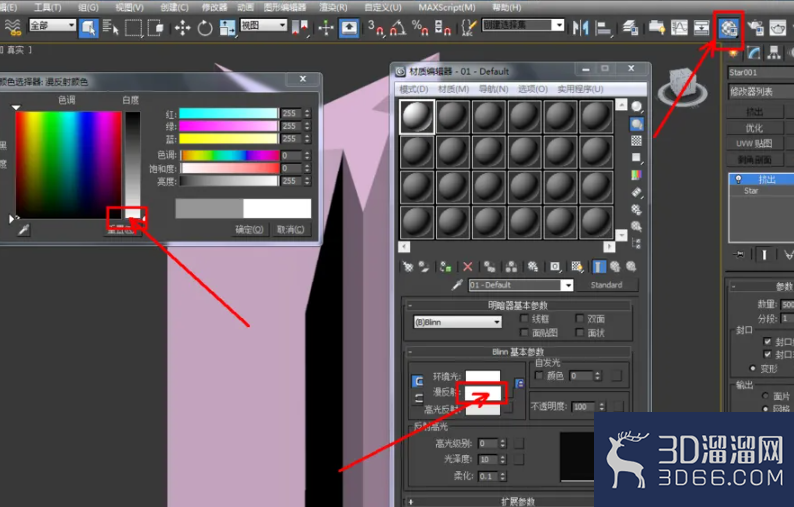
Task: Click Get Material icon in Material Editor
Action: pyautogui.click(x=408, y=266)
